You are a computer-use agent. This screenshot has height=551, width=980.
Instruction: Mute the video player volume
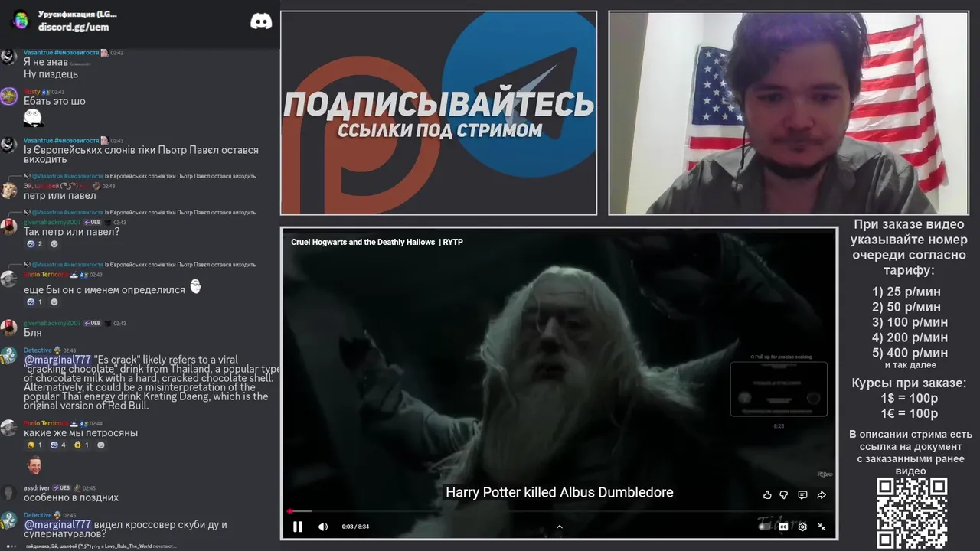pyautogui.click(x=323, y=527)
